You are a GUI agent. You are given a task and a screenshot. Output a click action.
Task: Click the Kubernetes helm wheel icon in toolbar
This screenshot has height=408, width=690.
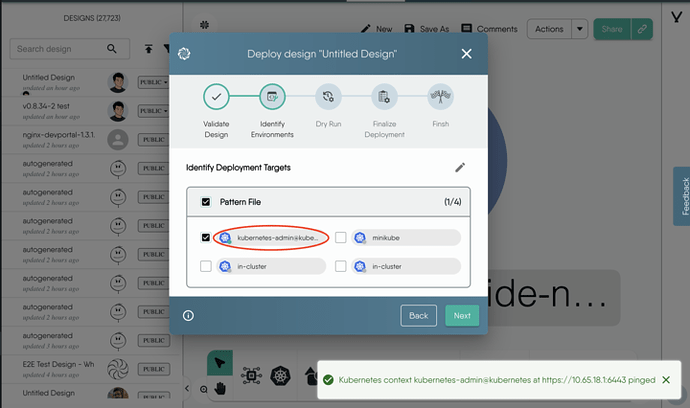coord(280,376)
